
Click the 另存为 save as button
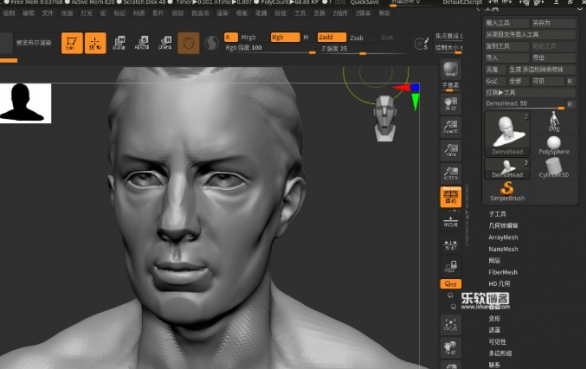[553, 23]
